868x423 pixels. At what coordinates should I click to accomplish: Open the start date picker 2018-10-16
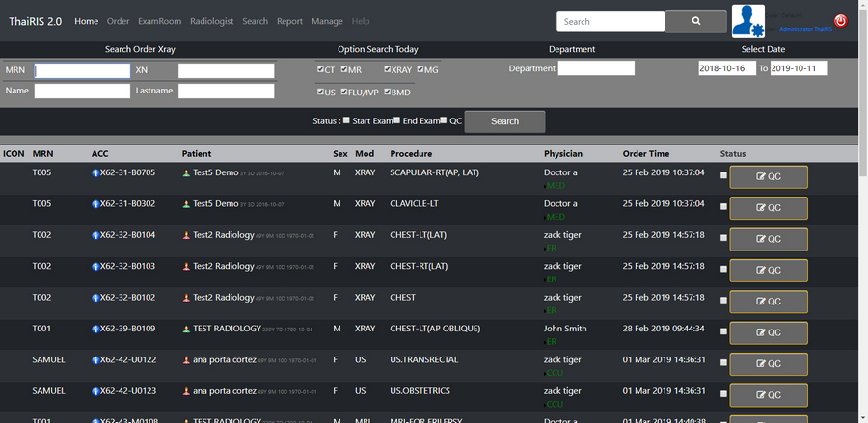pos(727,68)
